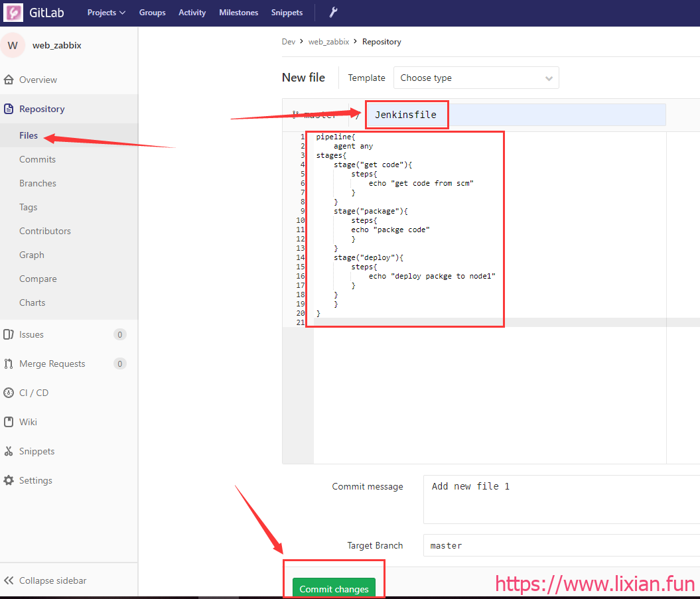The image size is (700, 599).
Task: Click the code line 'stage("get code"){'
Action: 373,165
